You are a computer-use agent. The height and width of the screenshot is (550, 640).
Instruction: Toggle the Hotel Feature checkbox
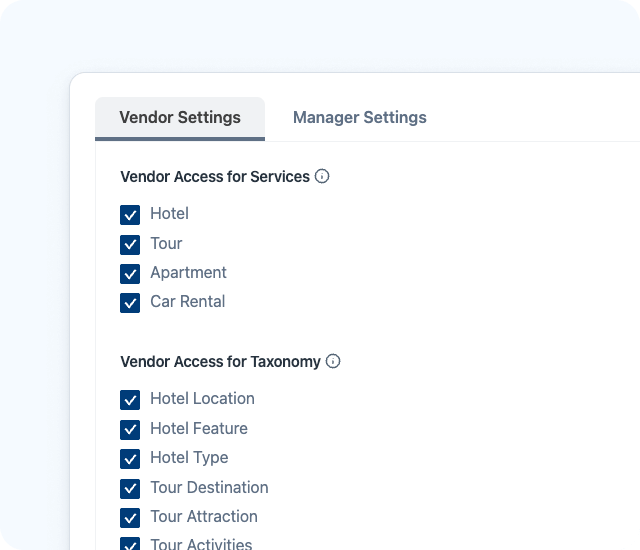point(130,429)
